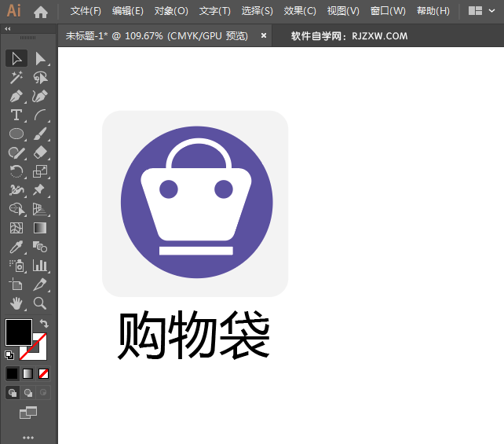
Task: Activate the Artboard tool
Action: click(x=16, y=284)
